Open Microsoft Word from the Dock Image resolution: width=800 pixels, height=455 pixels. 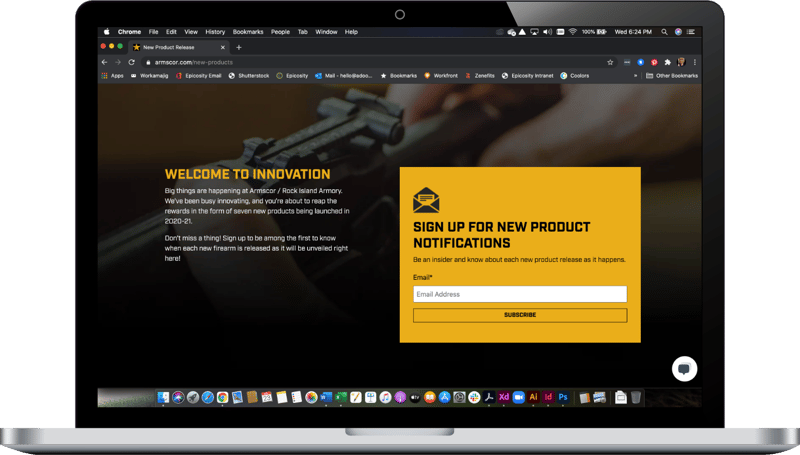tap(326, 397)
